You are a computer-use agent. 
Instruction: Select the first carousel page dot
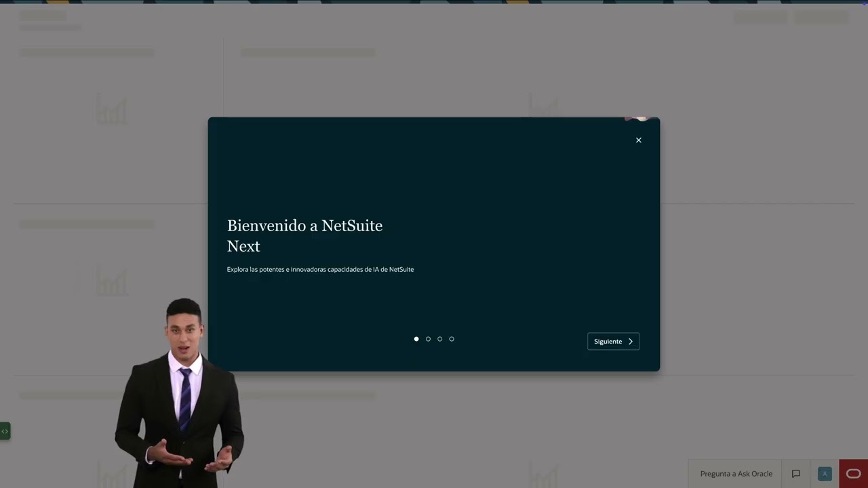click(x=416, y=339)
